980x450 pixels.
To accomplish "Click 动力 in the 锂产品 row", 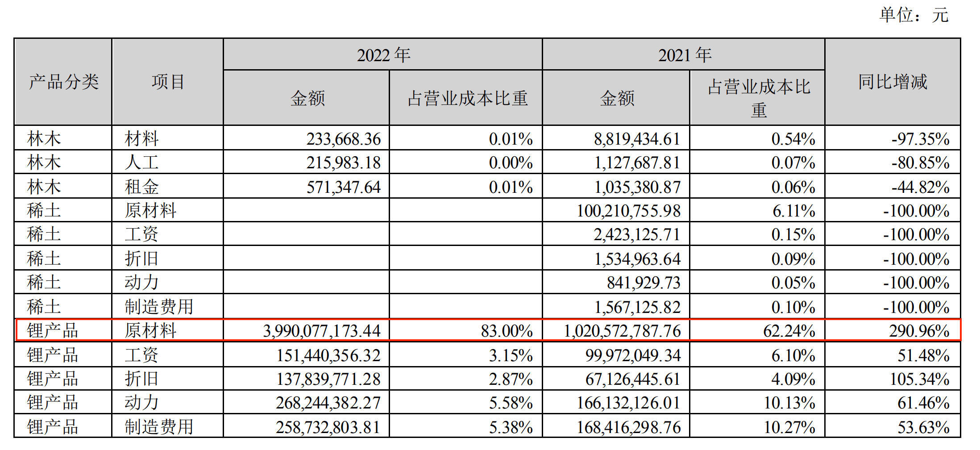I will pyautogui.click(x=141, y=403).
